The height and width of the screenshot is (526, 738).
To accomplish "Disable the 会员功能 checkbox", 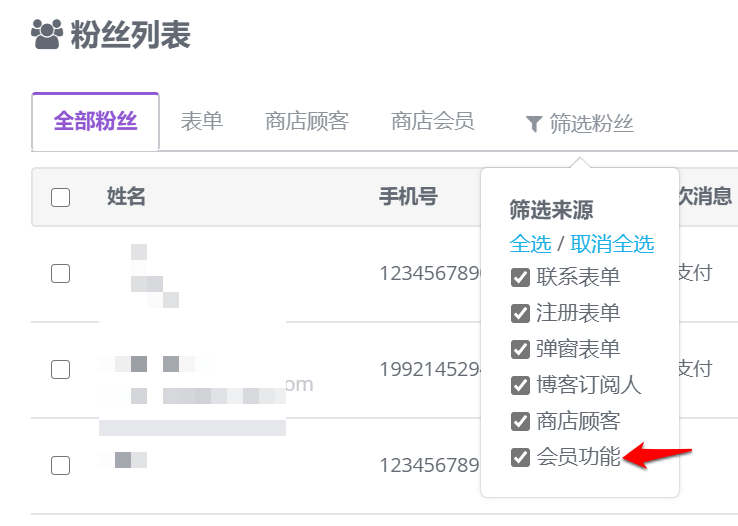I will tap(520, 457).
